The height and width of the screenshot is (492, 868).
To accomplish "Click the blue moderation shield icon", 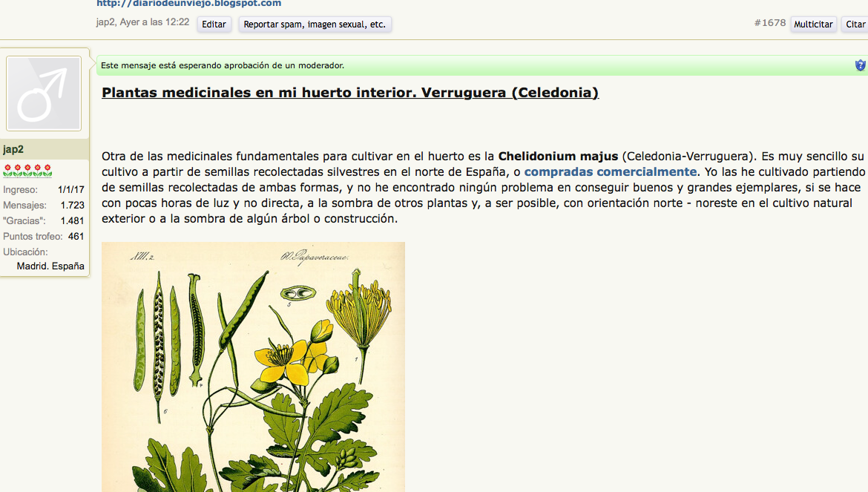I will click(860, 65).
